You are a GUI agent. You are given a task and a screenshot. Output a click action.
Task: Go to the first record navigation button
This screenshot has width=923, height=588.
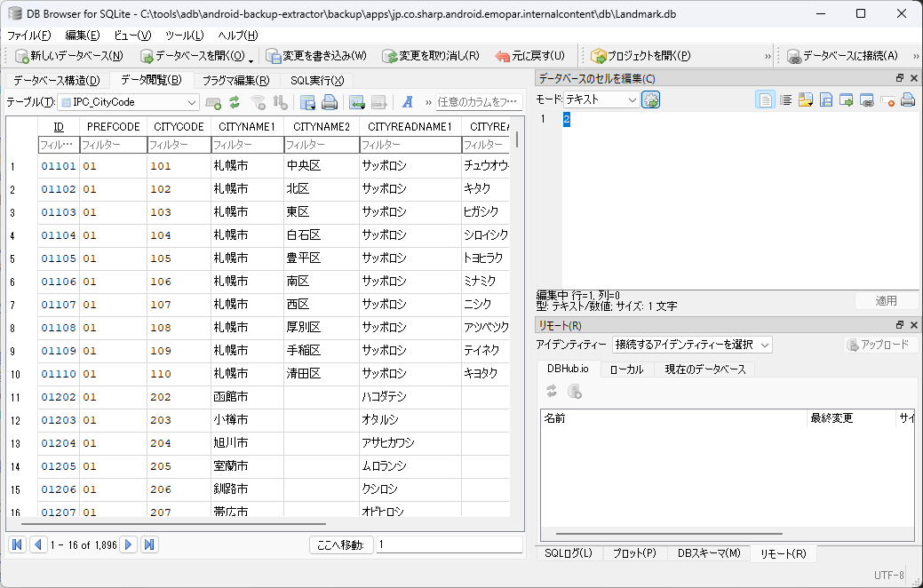17,544
